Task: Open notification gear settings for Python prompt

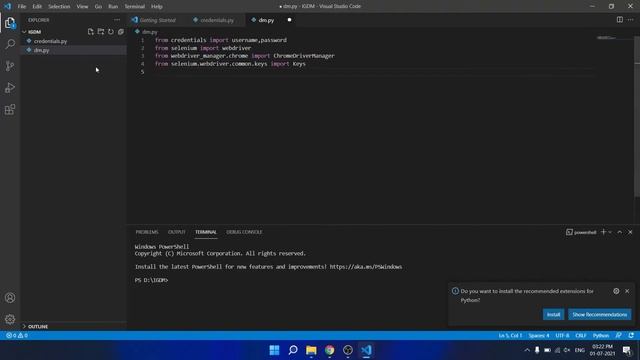Action: tap(616, 291)
